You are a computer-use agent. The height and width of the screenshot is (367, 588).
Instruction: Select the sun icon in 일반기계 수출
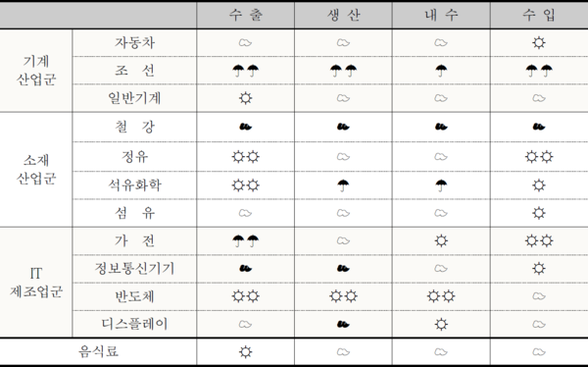[246, 98]
